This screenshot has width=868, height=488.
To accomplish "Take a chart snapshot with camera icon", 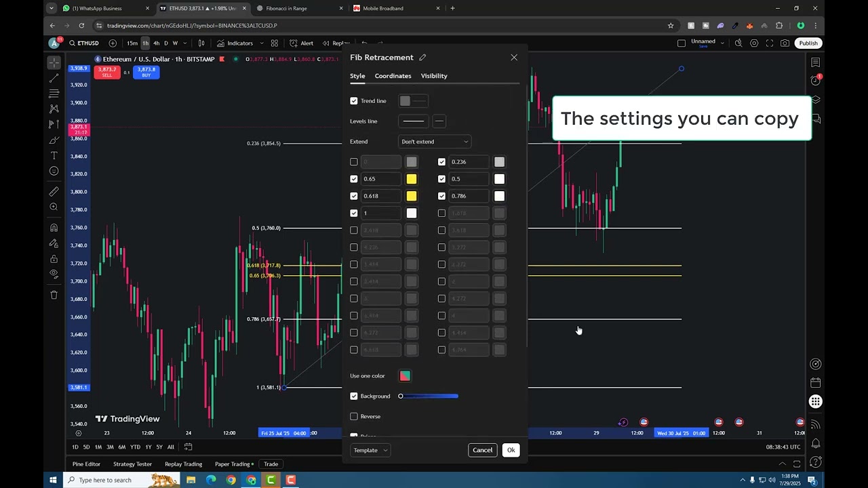I will click(785, 43).
